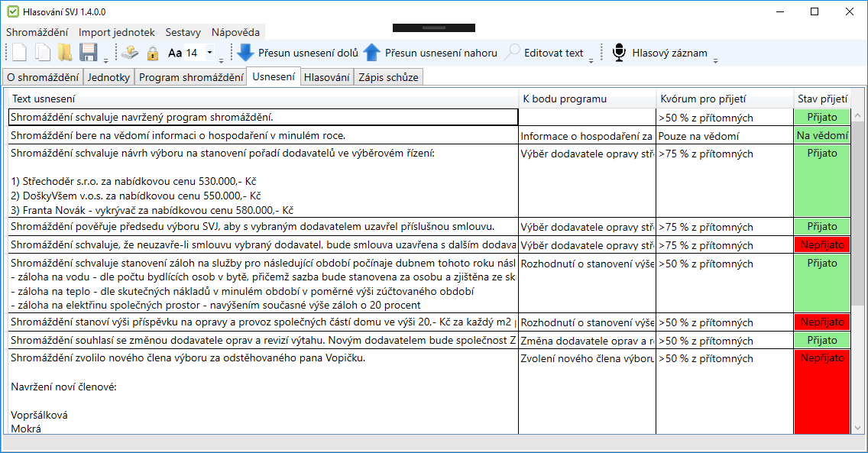868x453 pixels.
Task: Select resolution text 'schvaluje navržený program shromáždění'
Action: coord(264,117)
